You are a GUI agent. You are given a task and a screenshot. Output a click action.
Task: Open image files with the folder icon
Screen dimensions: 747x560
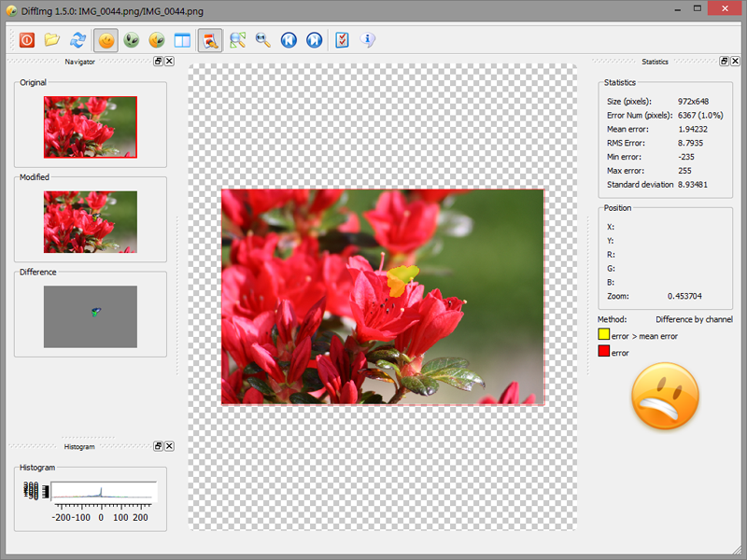click(52, 40)
